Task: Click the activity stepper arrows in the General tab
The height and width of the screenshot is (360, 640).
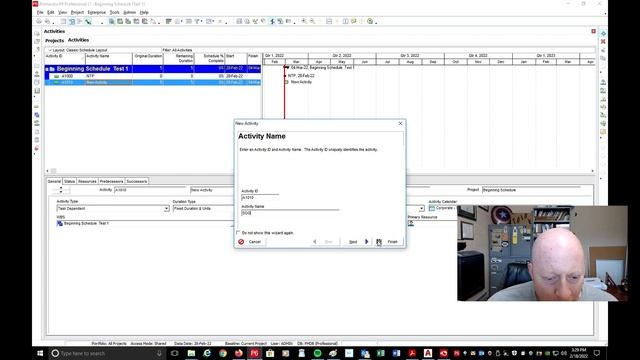Action: [61, 190]
